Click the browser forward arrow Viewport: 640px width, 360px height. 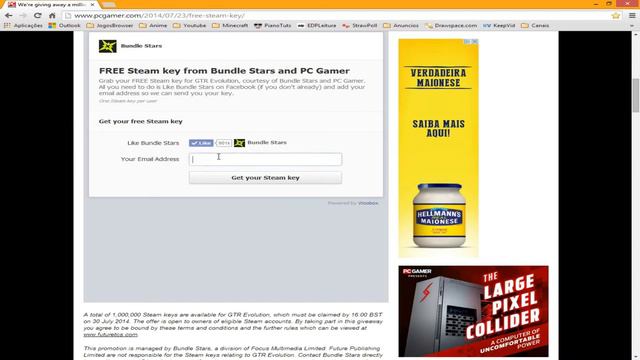click(23, 16)
